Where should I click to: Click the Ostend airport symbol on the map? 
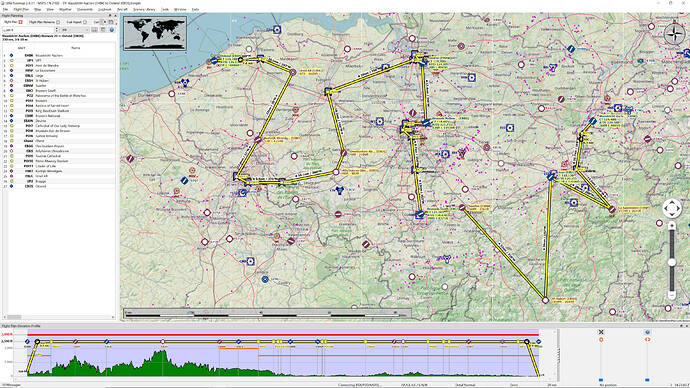[214, 61]
